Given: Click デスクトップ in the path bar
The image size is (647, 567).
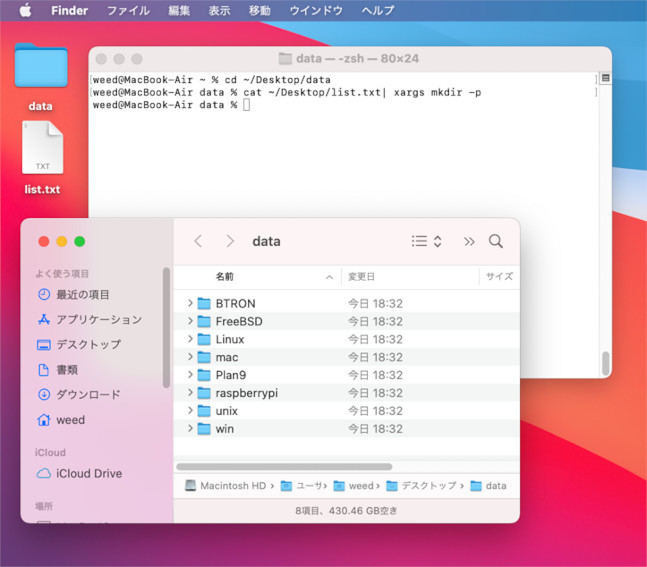Looking at the screenshot, I should coord(422,486).
